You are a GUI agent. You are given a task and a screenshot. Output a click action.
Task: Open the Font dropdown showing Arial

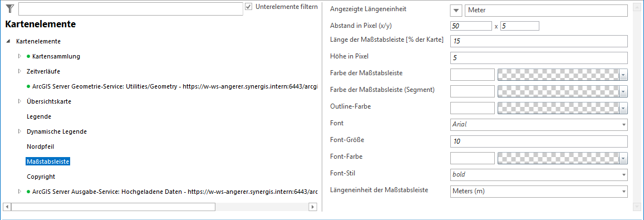coord(539,124)
